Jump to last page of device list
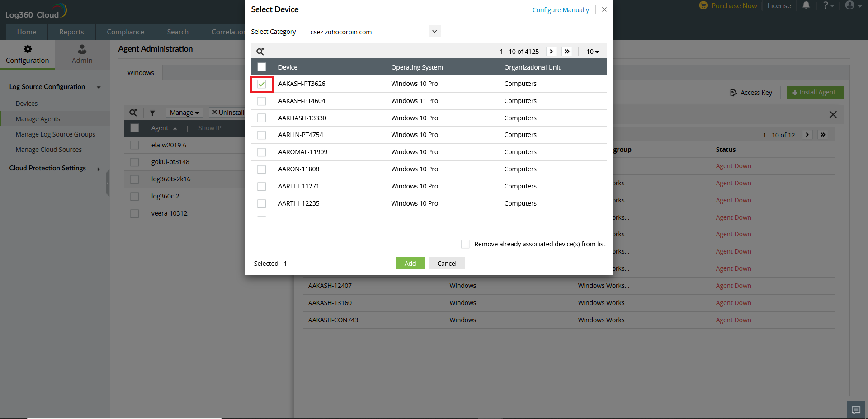Viewport: 868px width, 419px height. (x=567, y=52)
